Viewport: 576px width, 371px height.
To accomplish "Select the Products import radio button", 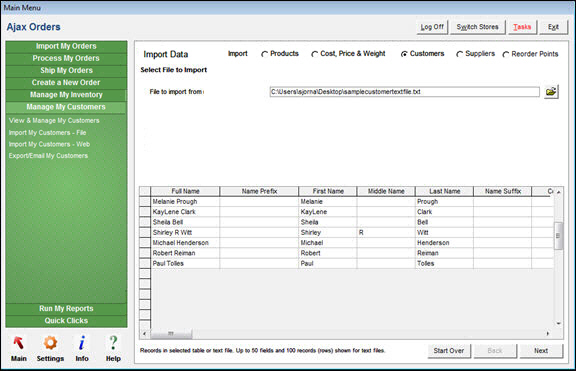I will coord(264,54).
